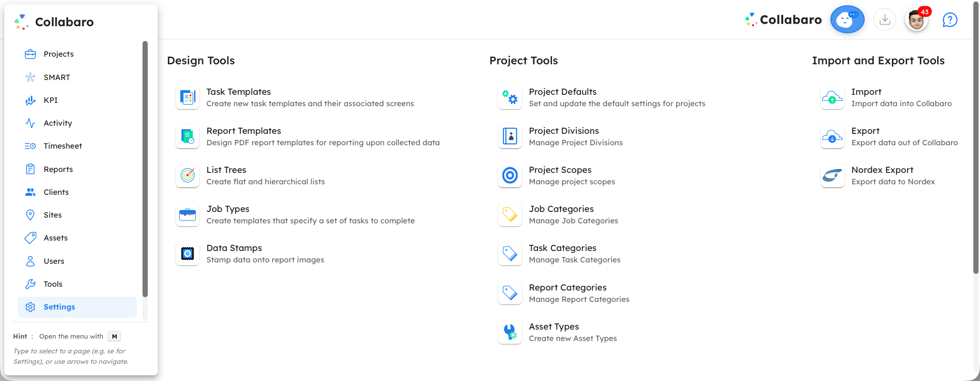Open the Nordex Export link
Screen dimensions: 980x381
pos(882,170)
